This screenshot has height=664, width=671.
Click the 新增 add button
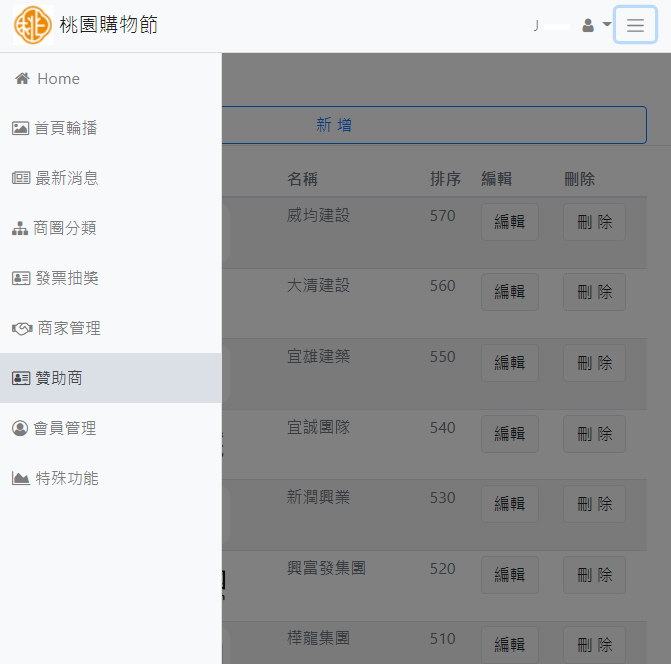pyautogui.click(x=434, y=125)
